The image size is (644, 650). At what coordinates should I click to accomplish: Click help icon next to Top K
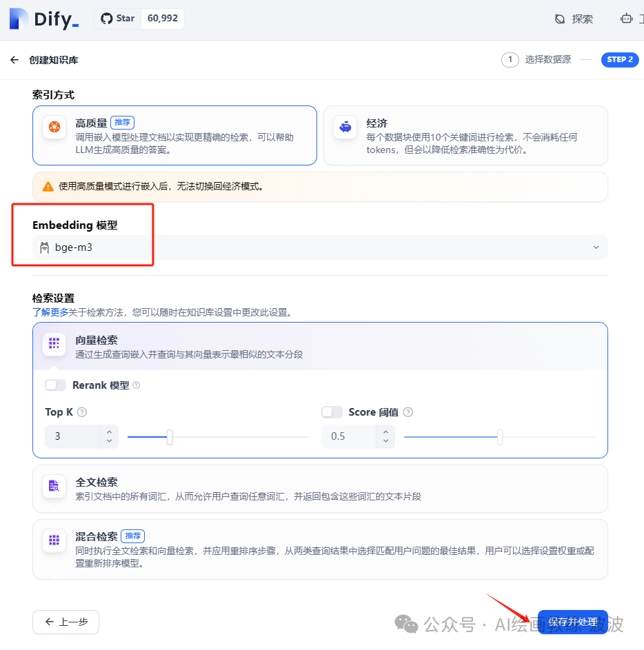pyautogui.click(x=82, y=412)
